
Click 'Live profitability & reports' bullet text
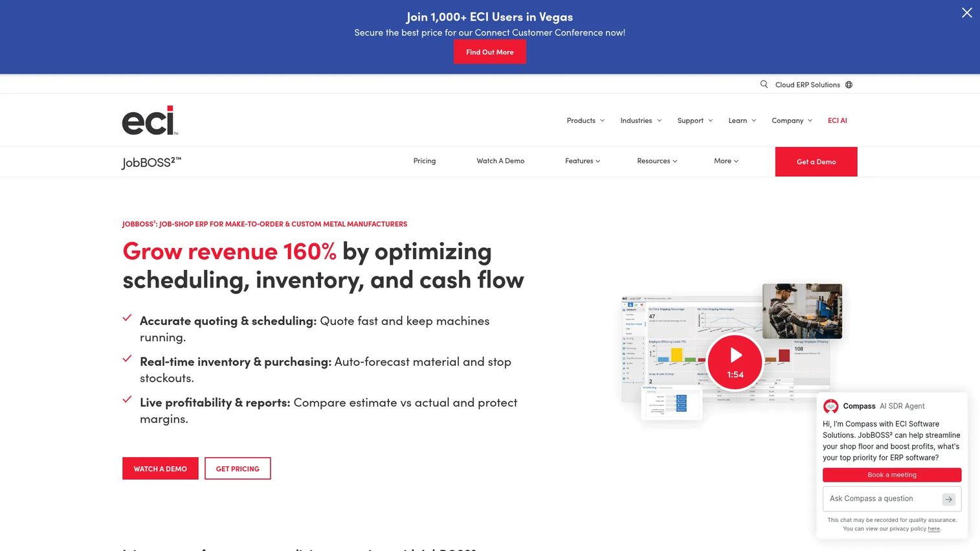coord(215,403)
